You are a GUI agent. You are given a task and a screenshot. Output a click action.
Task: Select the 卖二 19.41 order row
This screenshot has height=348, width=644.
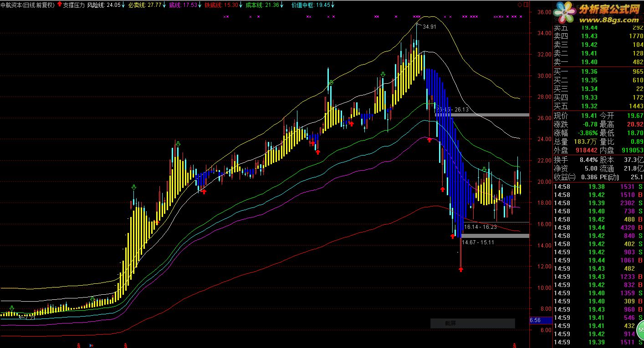(598, 53)
